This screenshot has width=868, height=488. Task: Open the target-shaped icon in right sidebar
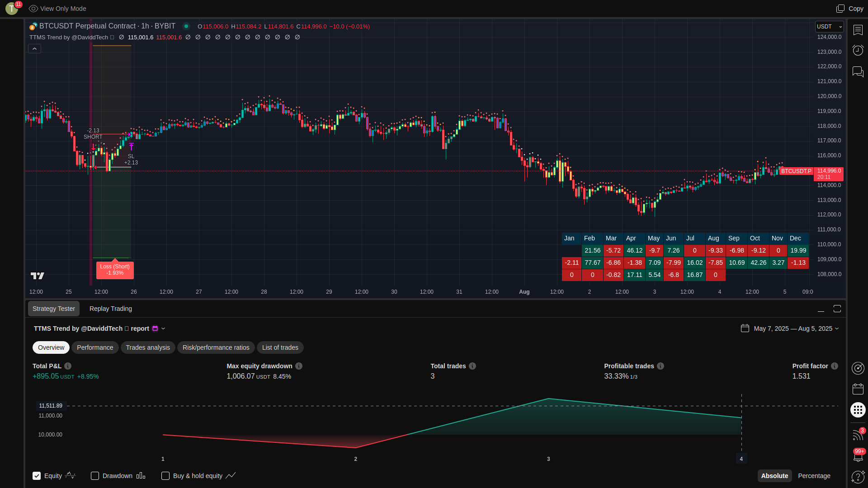click(858, 368)
